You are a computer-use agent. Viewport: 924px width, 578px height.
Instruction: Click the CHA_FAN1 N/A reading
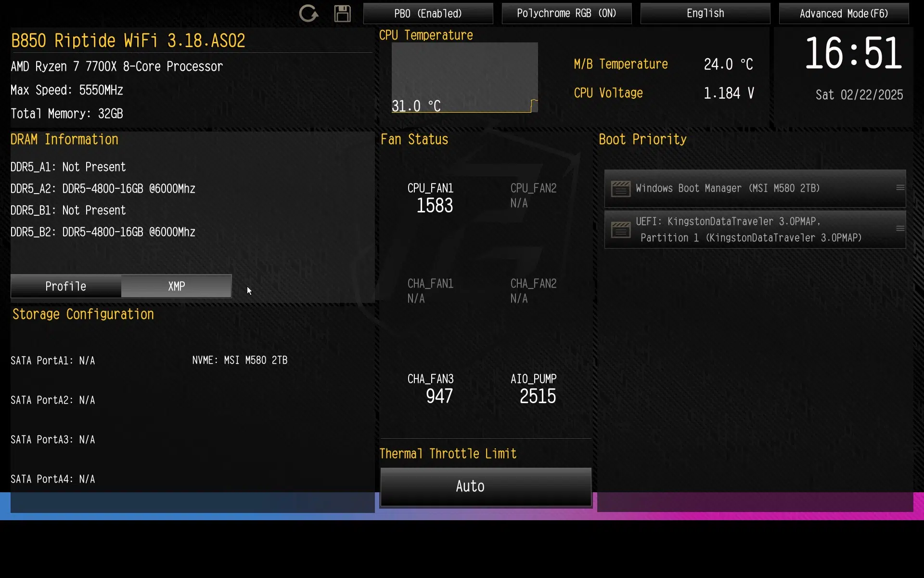click(x=416, y=299)
